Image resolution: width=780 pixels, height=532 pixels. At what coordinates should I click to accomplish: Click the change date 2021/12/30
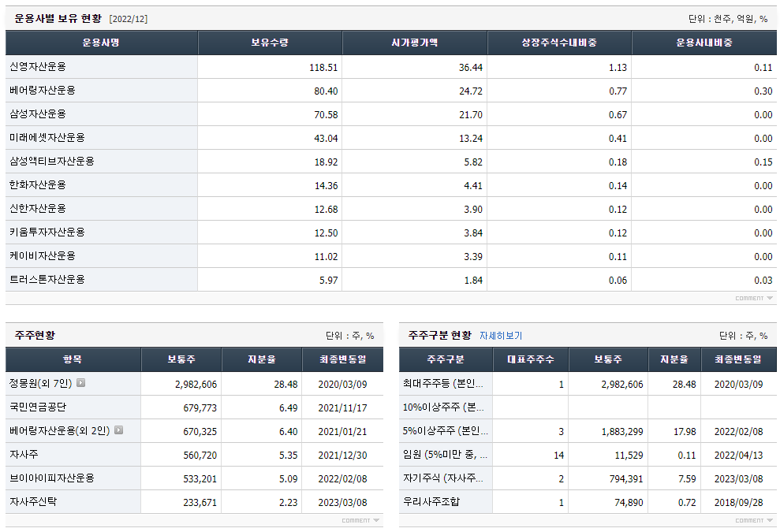(x=343, y=456)
